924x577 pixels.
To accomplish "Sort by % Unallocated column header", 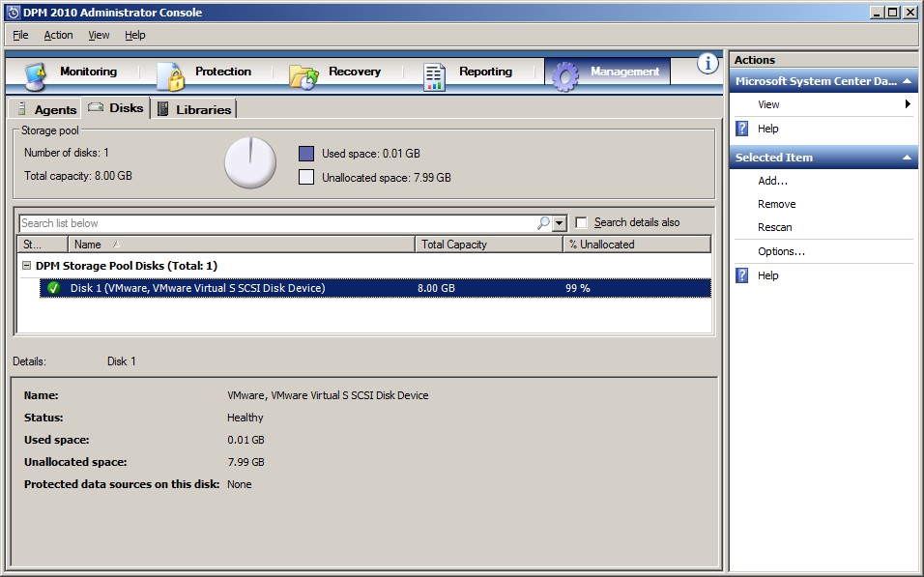I will (637, 244).
